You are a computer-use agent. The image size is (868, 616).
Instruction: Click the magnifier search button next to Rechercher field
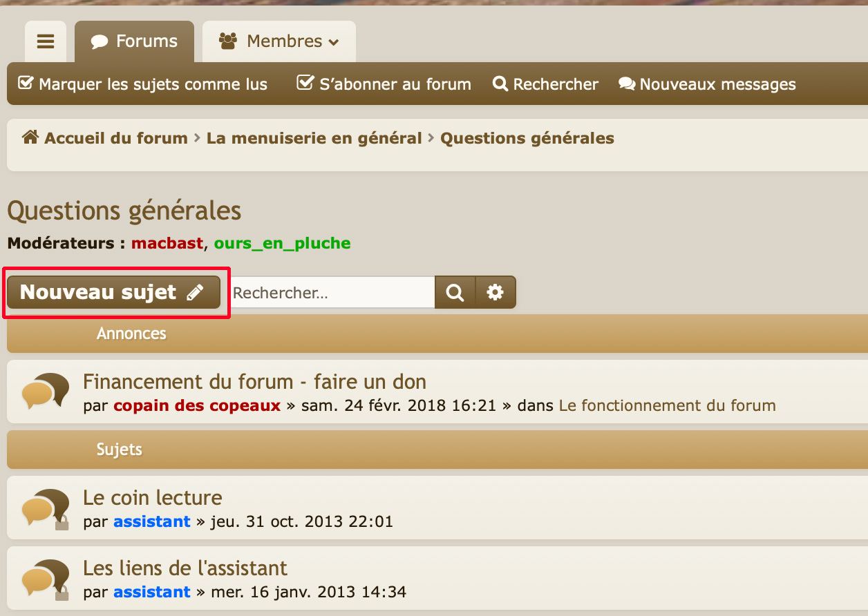455,293
